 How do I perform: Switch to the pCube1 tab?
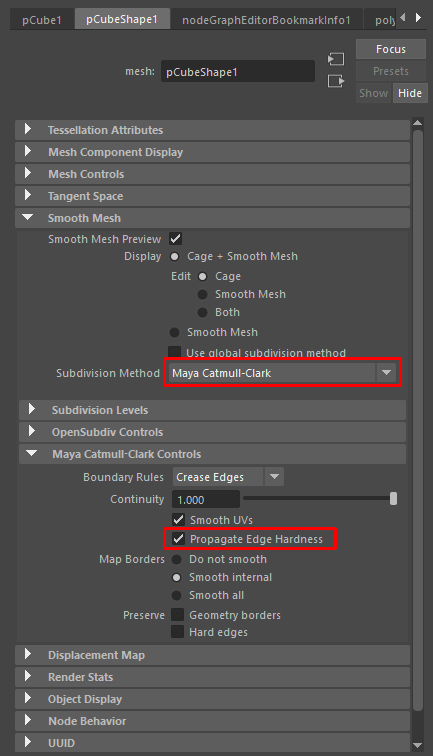tap(42, 20)
